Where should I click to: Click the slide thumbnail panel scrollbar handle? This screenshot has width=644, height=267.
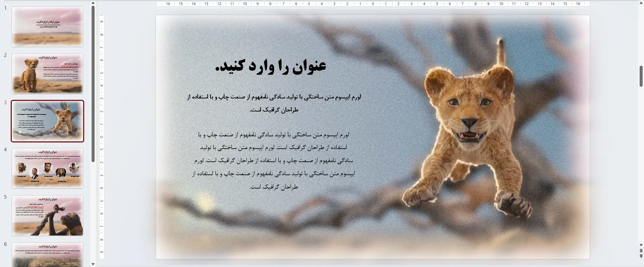point(93,84)
